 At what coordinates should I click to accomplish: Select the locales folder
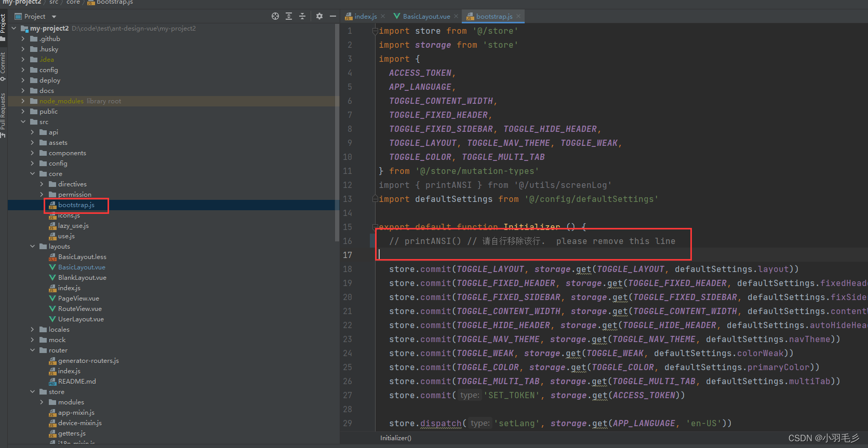pyautogui.click(x=59, y=330)
